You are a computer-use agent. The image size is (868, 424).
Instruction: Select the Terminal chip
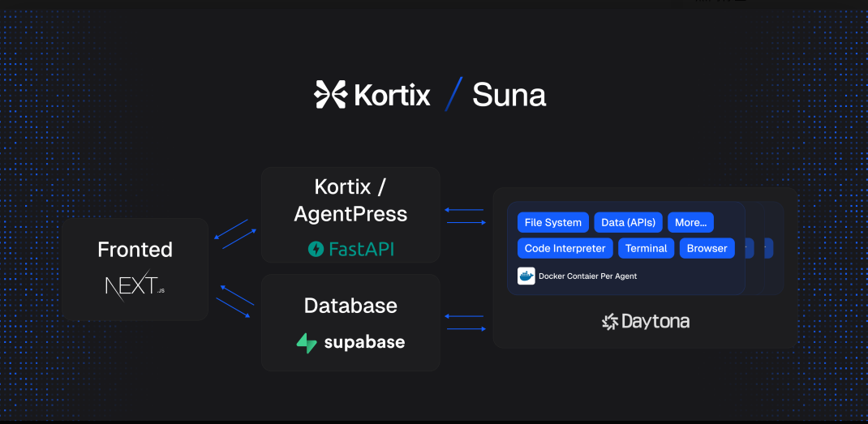click(646, 248)
